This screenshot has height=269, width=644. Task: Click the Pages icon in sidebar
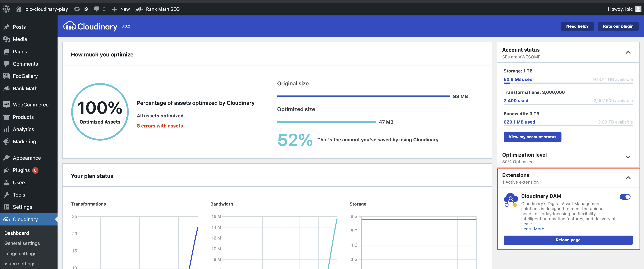(x=6, y=51)
